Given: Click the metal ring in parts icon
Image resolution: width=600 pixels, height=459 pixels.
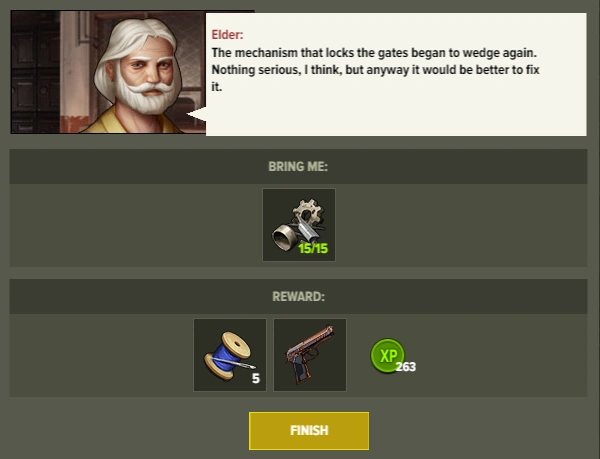Looking at the screenshot, I should [x=285, y=238].
